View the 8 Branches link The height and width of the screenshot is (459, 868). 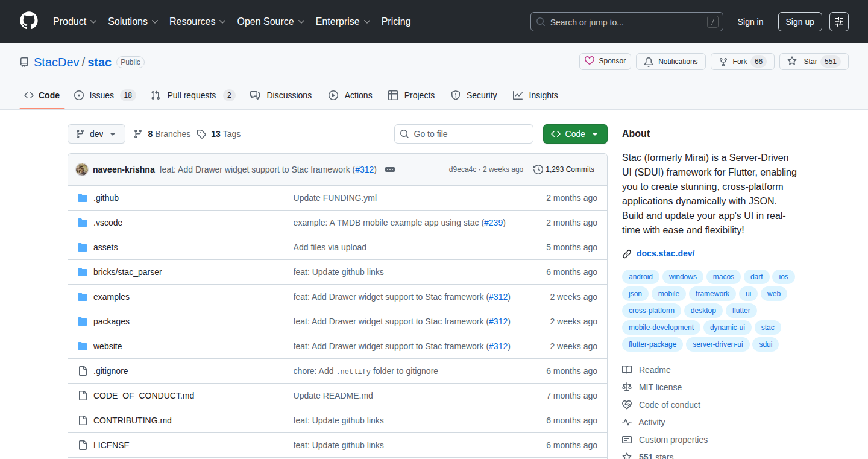[x=162, y=134]
